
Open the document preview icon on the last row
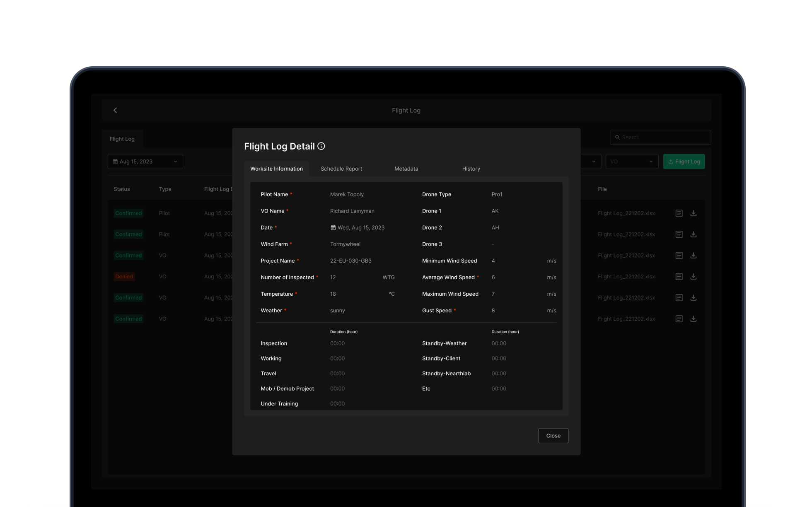point(679,319)
